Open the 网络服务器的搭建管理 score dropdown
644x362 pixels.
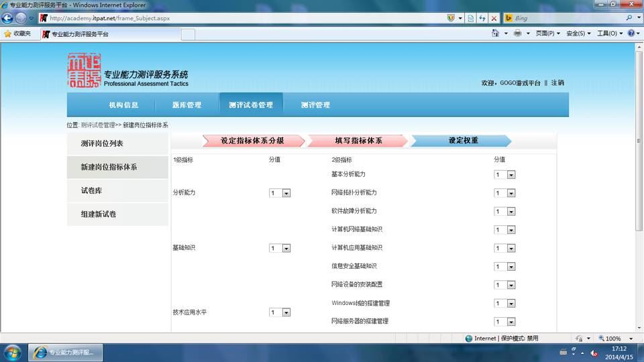tap(504, 322)
